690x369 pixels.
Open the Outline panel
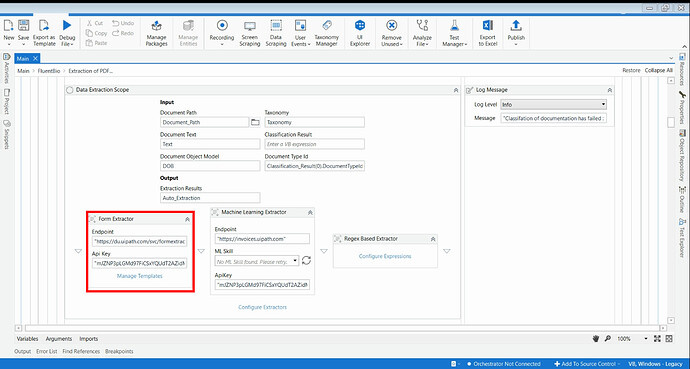pyautogui.click(x=683, y=199)
